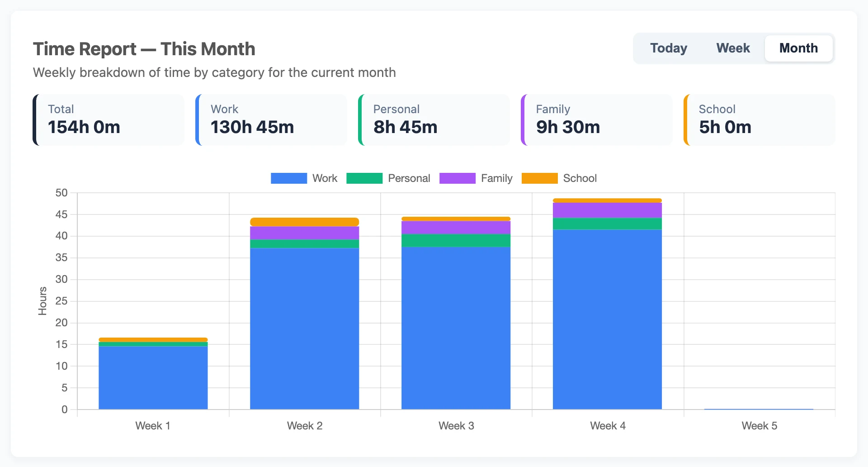Select the Month tab

click(798, 48)
